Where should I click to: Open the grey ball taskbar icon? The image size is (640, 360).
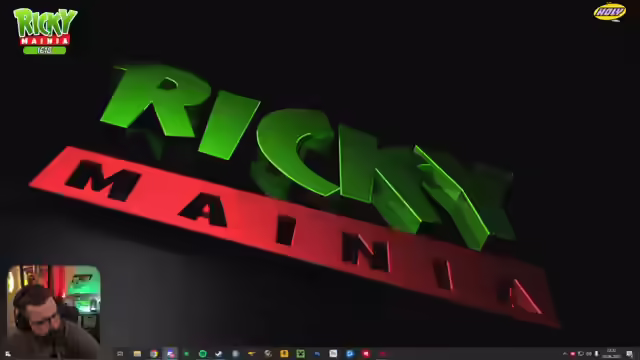pyautogui.click(x=268, y=354)
